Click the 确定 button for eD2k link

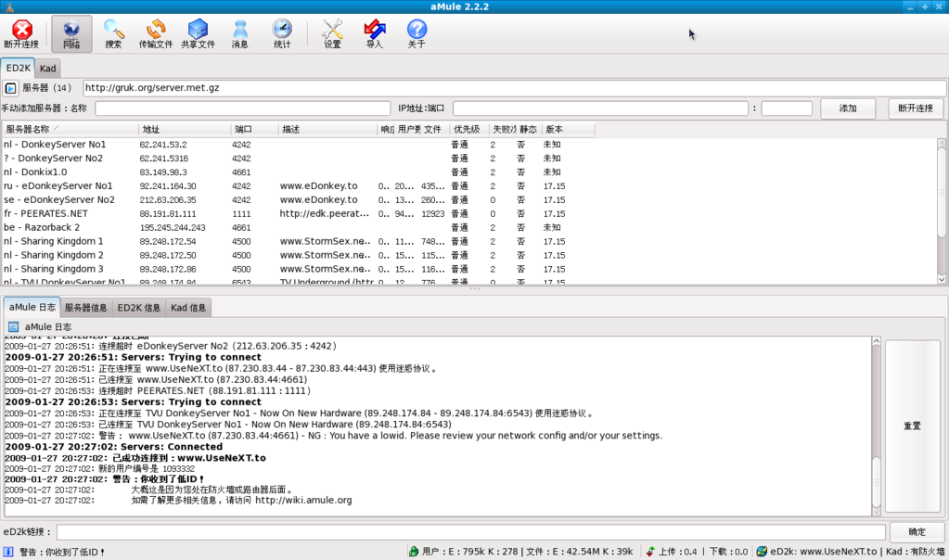pyautogui.click(x=917, y=532)
